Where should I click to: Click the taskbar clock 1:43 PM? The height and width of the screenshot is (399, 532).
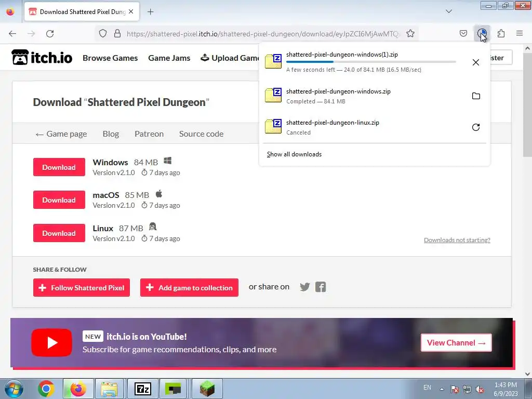click(506, 389)
